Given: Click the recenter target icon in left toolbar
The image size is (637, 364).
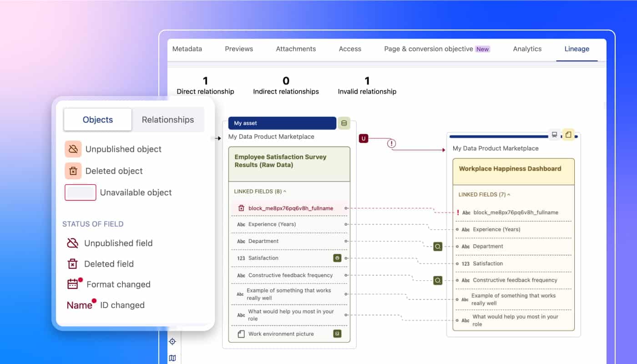Looking at the screenshot, I should (172, 342).
